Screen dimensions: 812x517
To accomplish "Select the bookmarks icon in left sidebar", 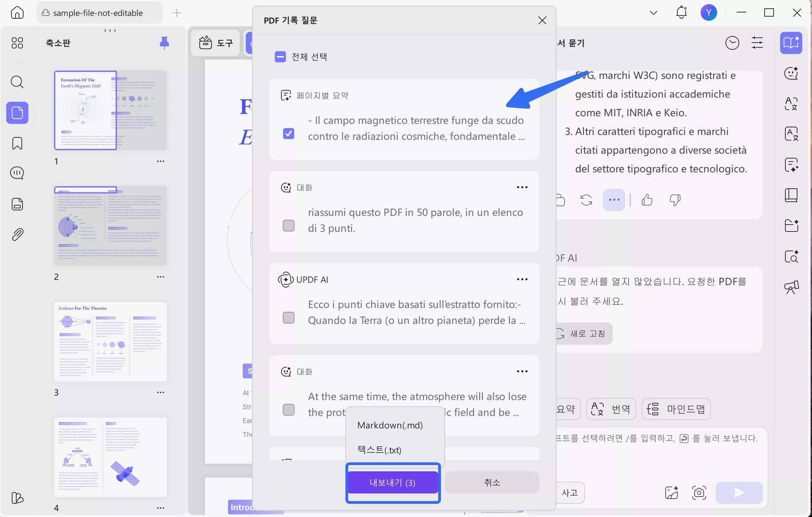I will click(17, 143).
